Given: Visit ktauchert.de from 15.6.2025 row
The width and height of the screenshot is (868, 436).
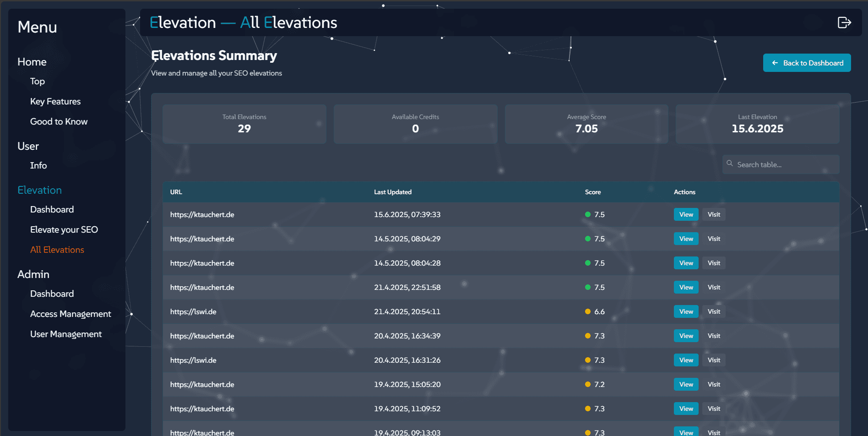Looking at the screenshot, I should coord(714,214).
